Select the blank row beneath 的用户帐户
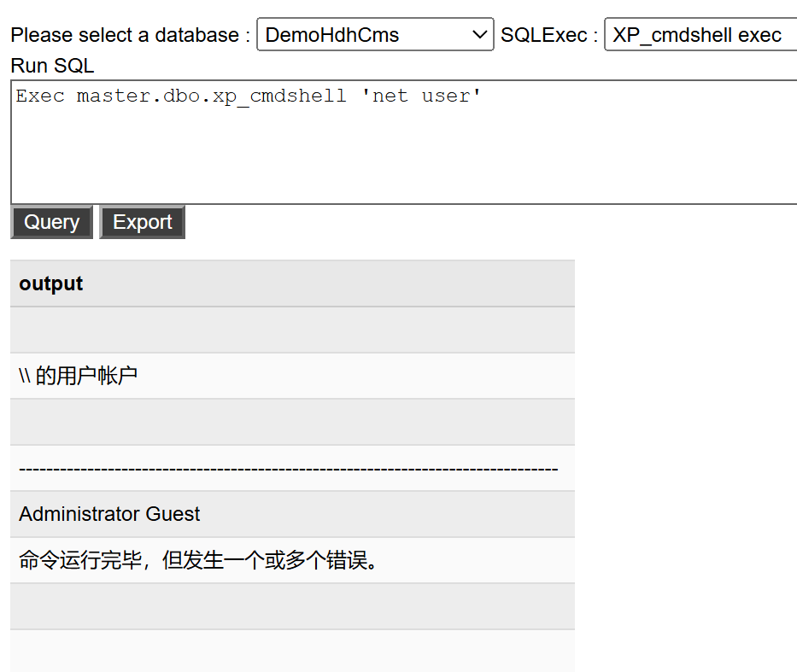This screenshot has height=672, width=797. 292,422
